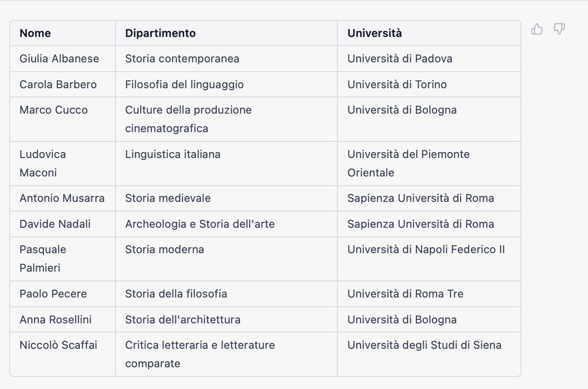Select the Ludovica Maconi name cell
The width and height of the screenshot is (588, 389).
(x=42, y=164)
